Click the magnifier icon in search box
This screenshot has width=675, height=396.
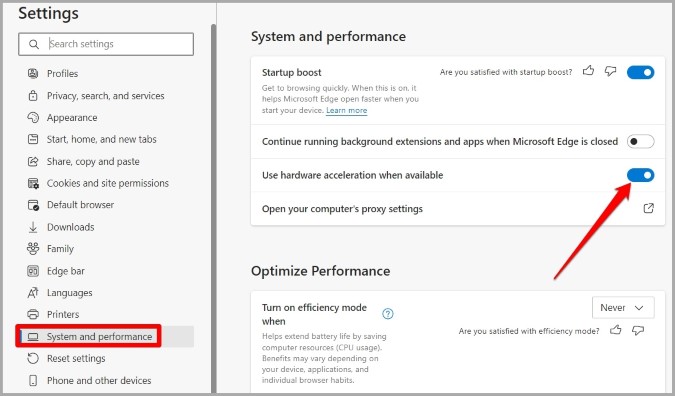[34, 44]
